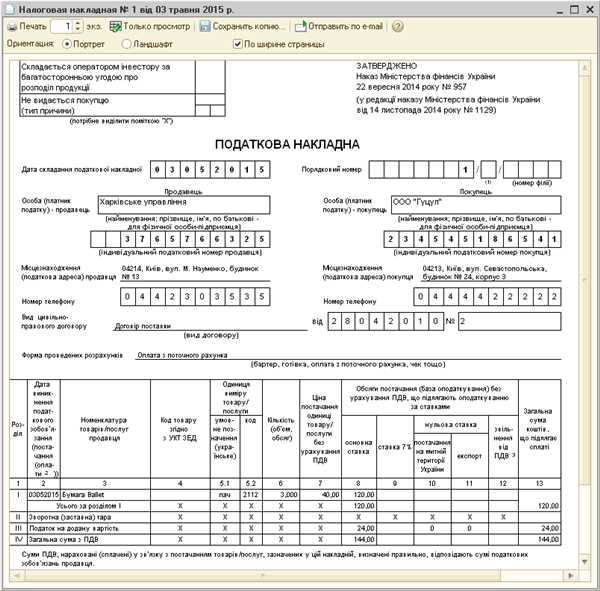Click the horizontal scrollbar left arrow
Viewport: 600px width, 591px height.
(x=16, y=575)
